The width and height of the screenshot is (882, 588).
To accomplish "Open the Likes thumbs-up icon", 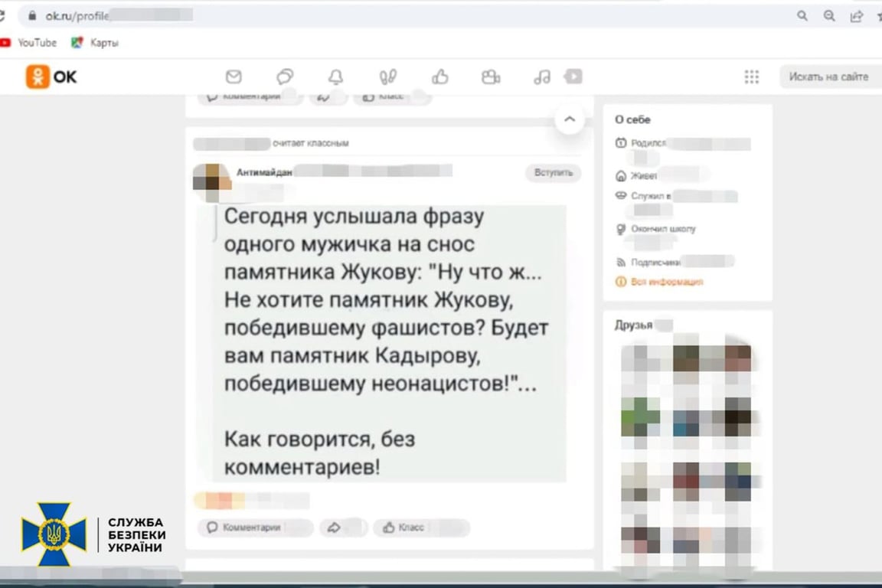I will (x=439, y=77).
